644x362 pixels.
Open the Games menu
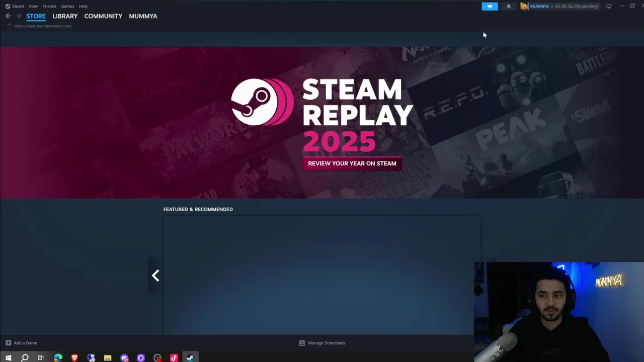[x=67, y=7]
